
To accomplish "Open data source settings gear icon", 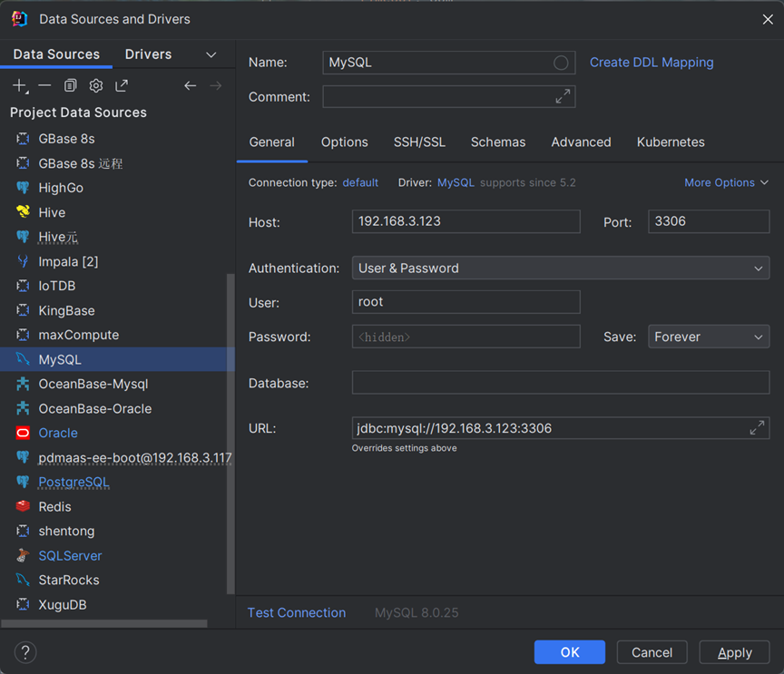I will [95, 85].
